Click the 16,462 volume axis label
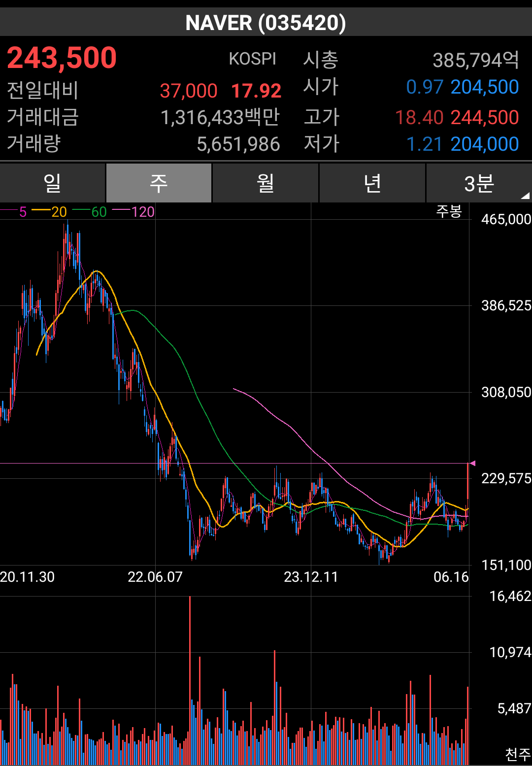The width and height of the screenshot is (532, 766). tap(510, 596)
